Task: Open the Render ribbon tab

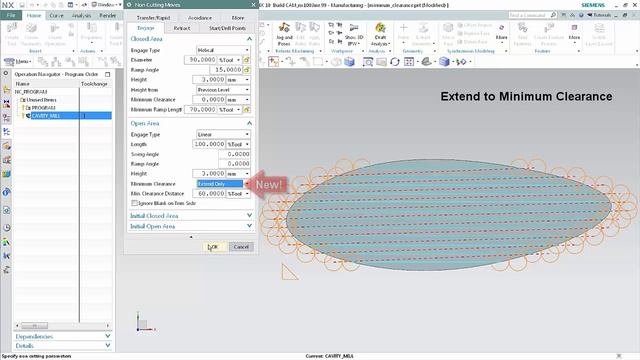Action: [108, 16]
